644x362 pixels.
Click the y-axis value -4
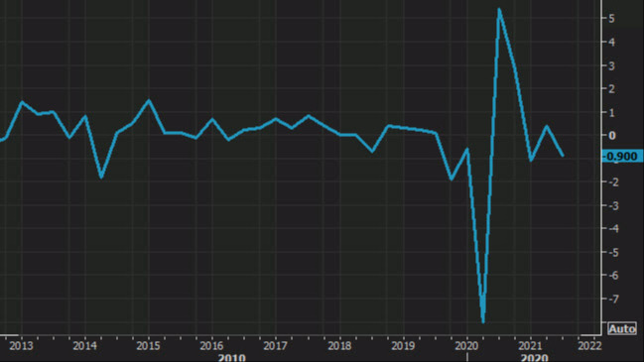click(x=613, y=229)
